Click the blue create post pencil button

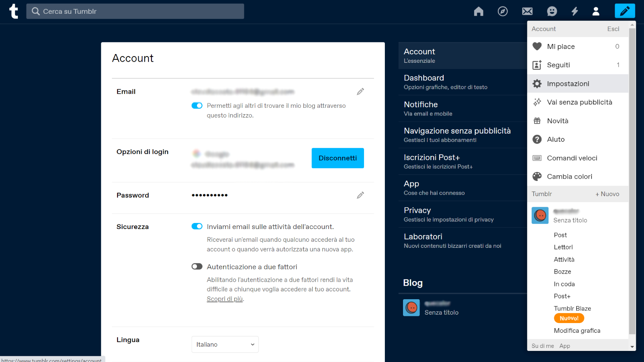pyautogui.click(x=625, y=11)
